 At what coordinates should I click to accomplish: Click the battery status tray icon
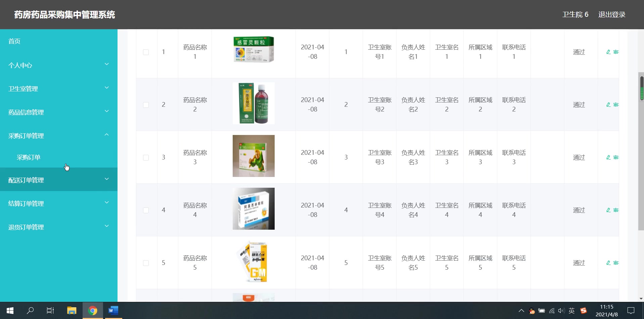tap(541, 311)
